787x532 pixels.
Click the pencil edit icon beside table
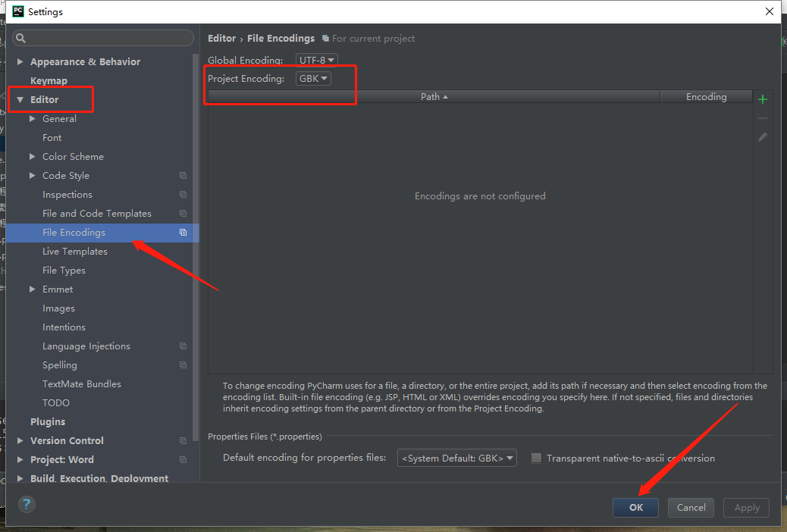(x=763, y=137)
